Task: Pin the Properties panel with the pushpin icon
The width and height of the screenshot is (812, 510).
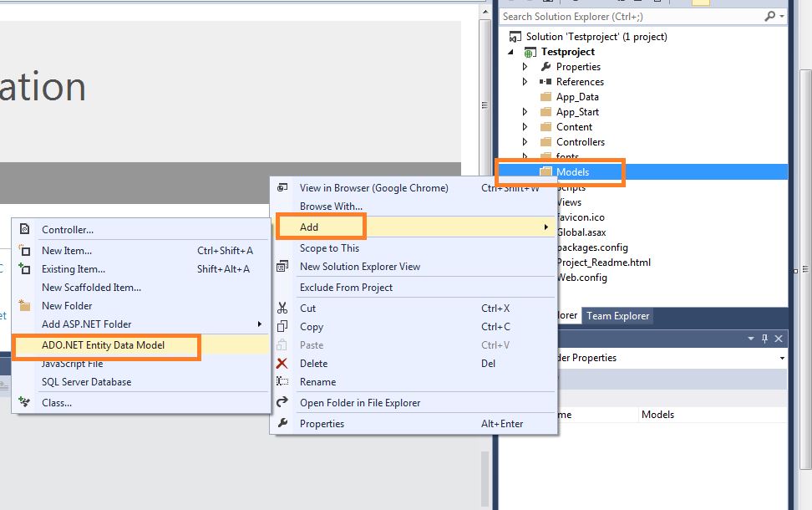Action: tap(765, 339)
